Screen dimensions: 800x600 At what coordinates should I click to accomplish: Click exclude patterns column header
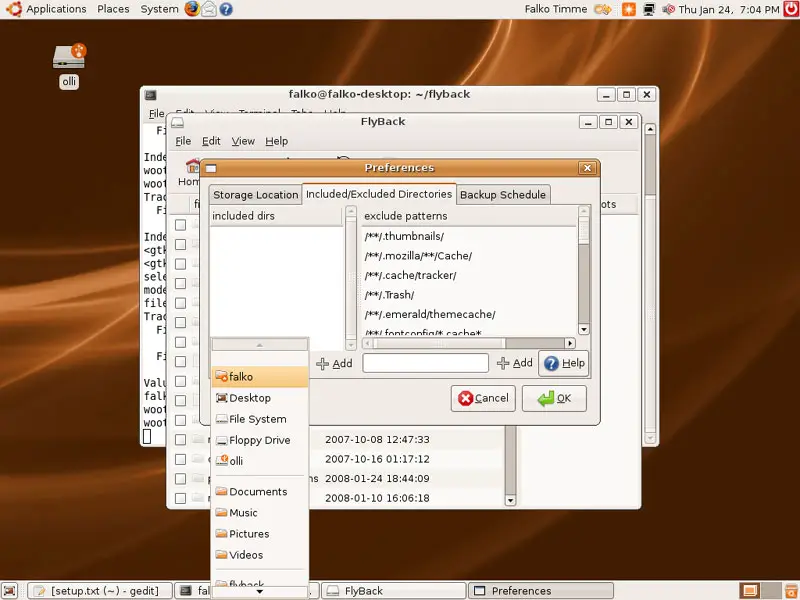[x=469, y=216]
